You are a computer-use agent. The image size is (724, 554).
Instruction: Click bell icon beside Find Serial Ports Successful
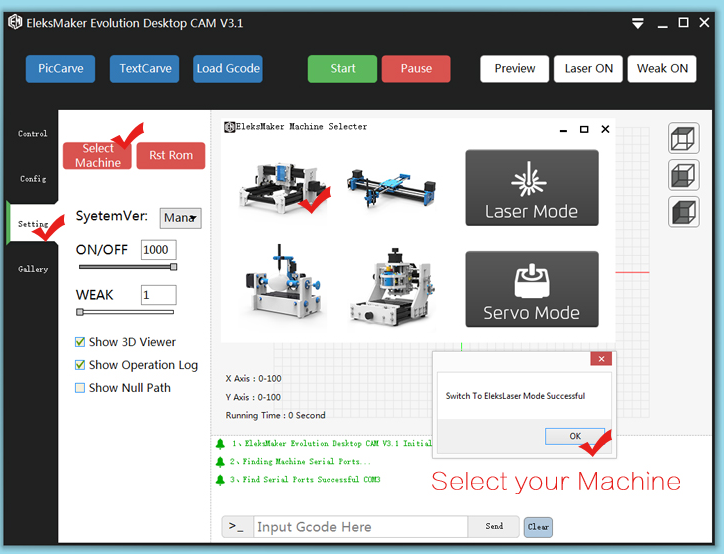click(220, 480)
